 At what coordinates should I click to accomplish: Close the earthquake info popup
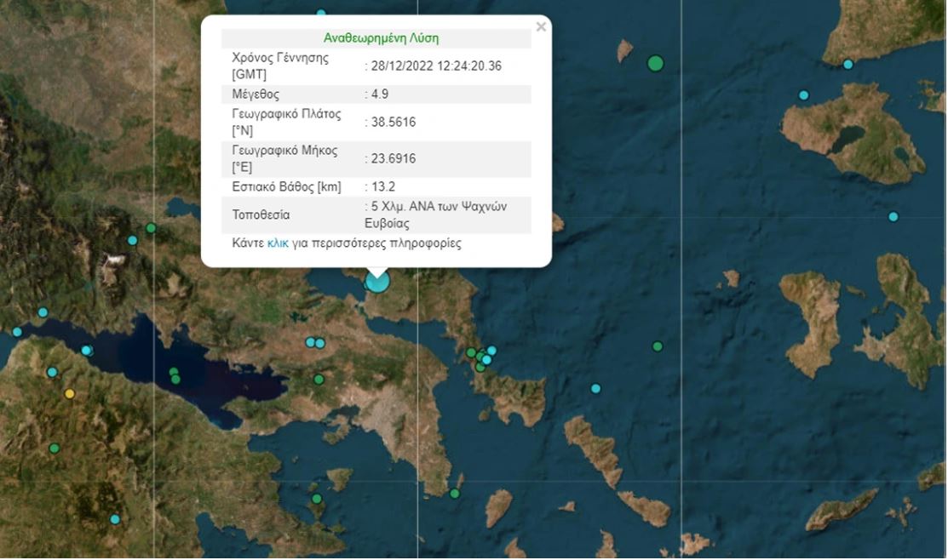coord(541,27)
